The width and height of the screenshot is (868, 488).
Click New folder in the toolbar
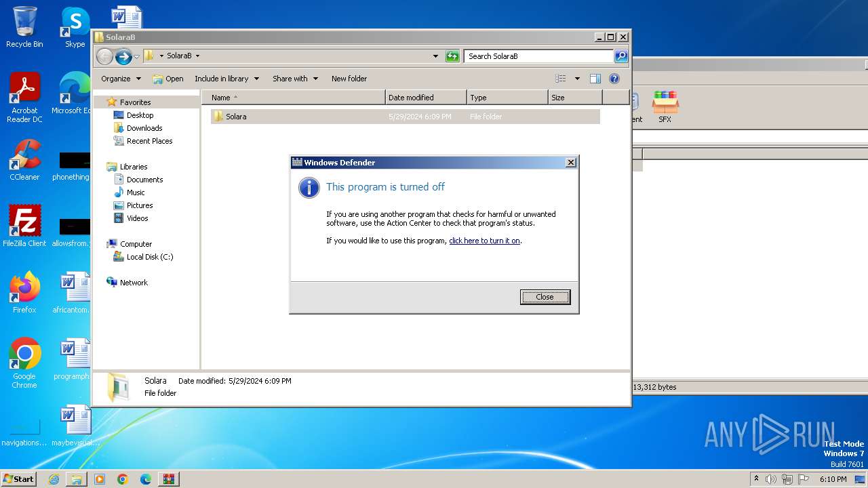[x=349, y=79]
